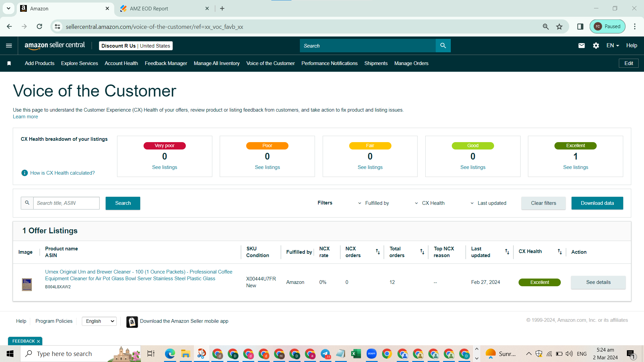The height and width of the screenshot is (362, 644).
Task: Open Add Products menu item
Action: pos(40,63)
